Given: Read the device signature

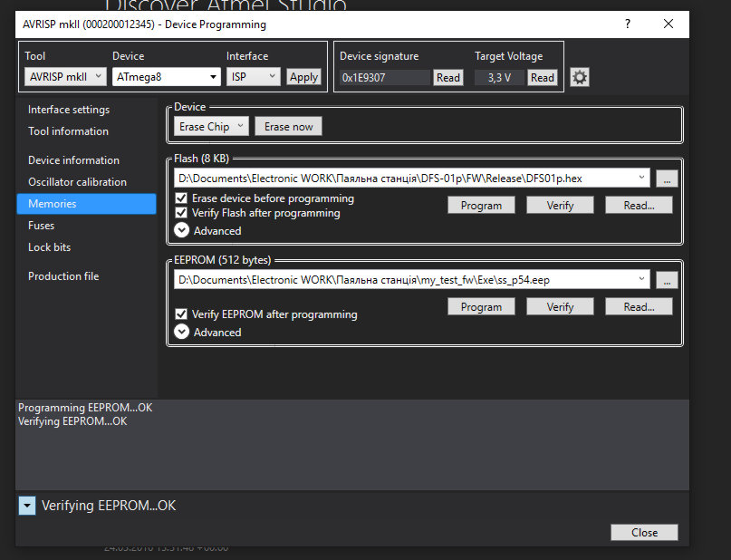Looking at the screenshot, I should [448, 77].
